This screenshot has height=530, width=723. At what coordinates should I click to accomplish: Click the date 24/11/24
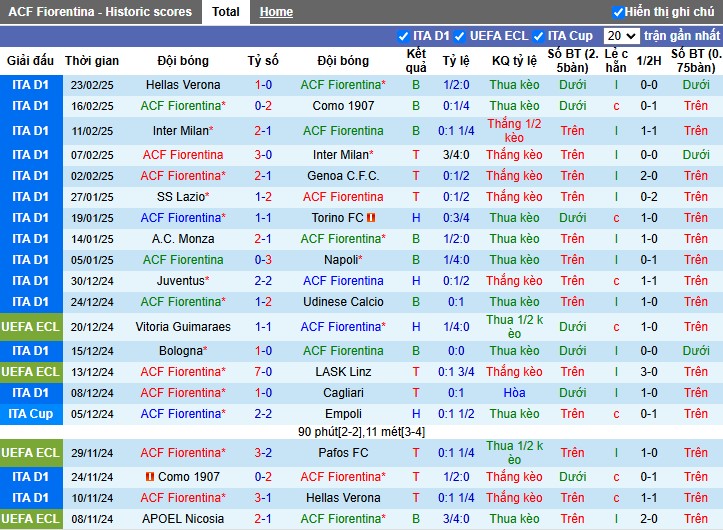click(x=92, y=476)
